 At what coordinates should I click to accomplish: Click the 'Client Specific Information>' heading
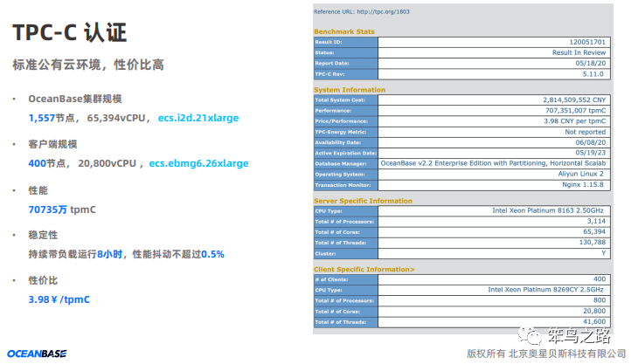click(x=364, y=269)
